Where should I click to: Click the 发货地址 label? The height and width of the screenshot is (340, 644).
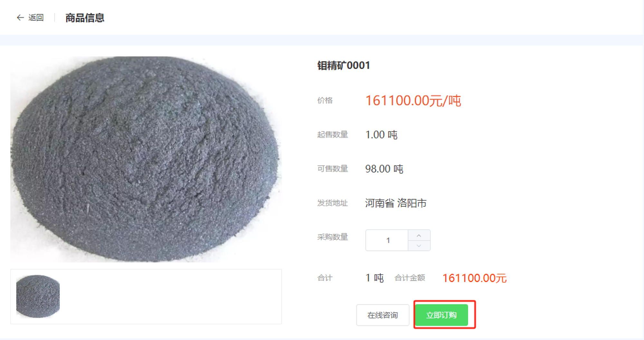click(333, 203)
